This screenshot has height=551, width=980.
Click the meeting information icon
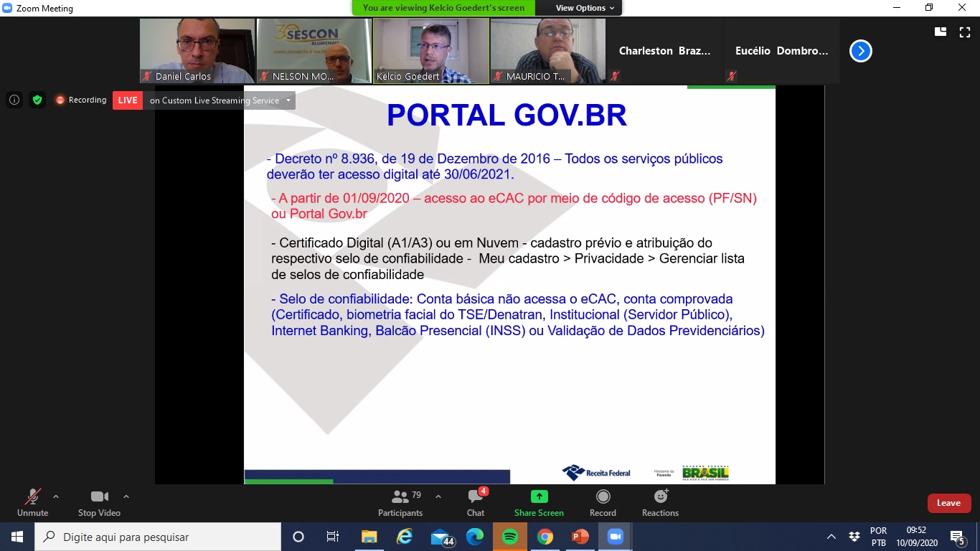[x=14, y=100]
